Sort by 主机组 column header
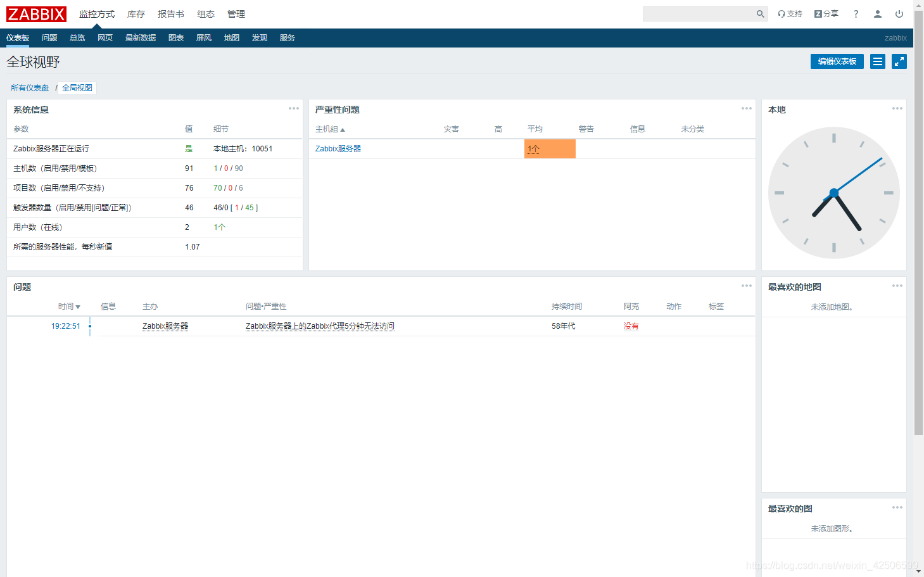This screenshot has height=577, width=924. tap(330, 129)
